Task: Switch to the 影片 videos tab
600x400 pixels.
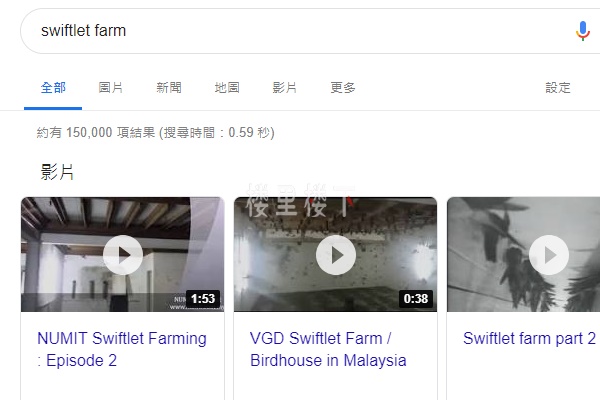Action: click(x=284, y=88)
